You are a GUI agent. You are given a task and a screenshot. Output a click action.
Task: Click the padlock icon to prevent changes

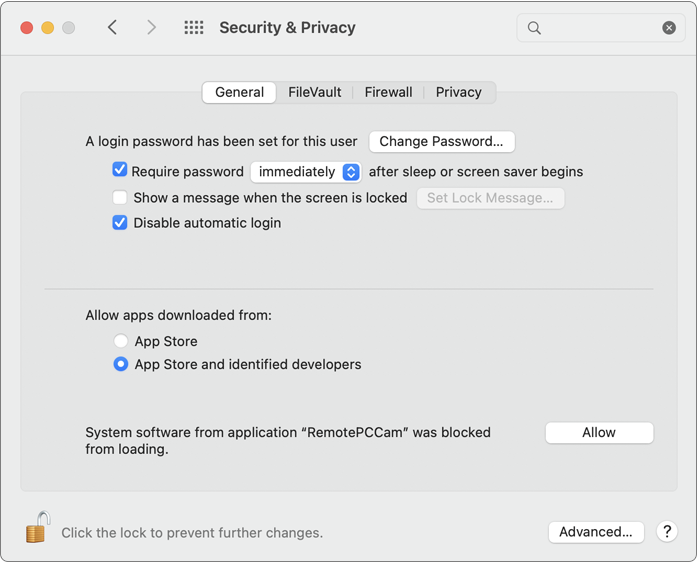tap(38, 528)
